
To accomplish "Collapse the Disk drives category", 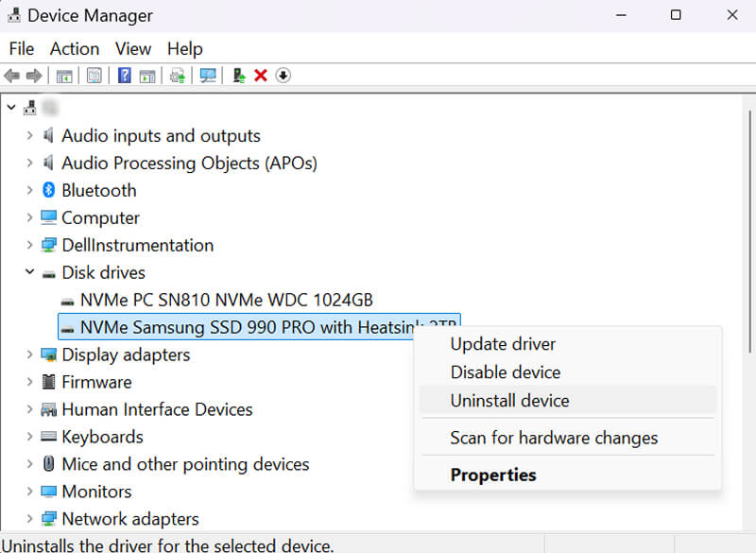I will (30, 272).
